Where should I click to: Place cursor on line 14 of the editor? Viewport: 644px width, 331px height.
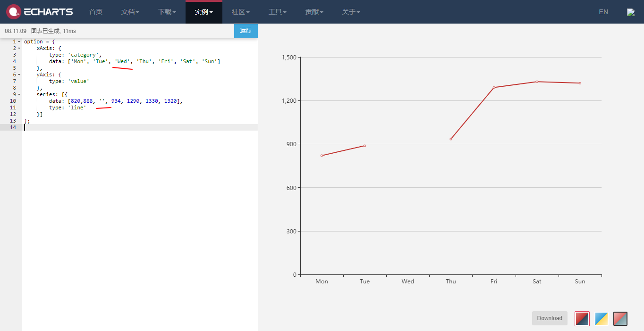pos(47,127)
